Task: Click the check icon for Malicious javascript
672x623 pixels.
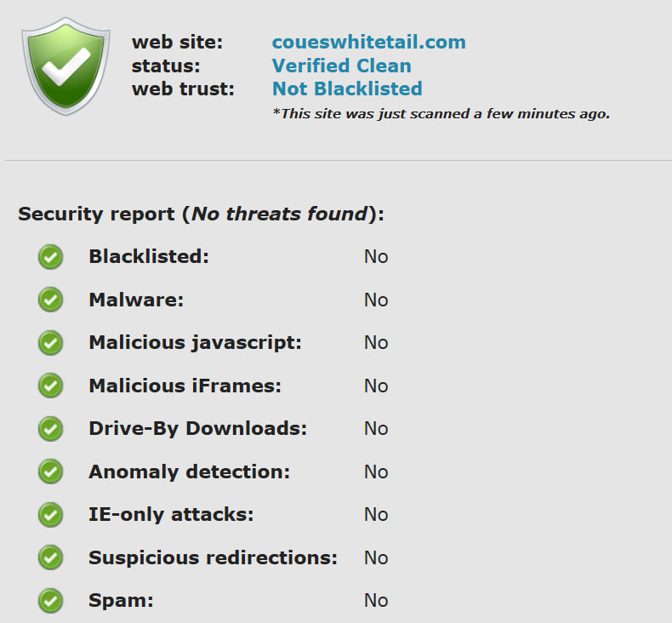Action: [50, 343]
